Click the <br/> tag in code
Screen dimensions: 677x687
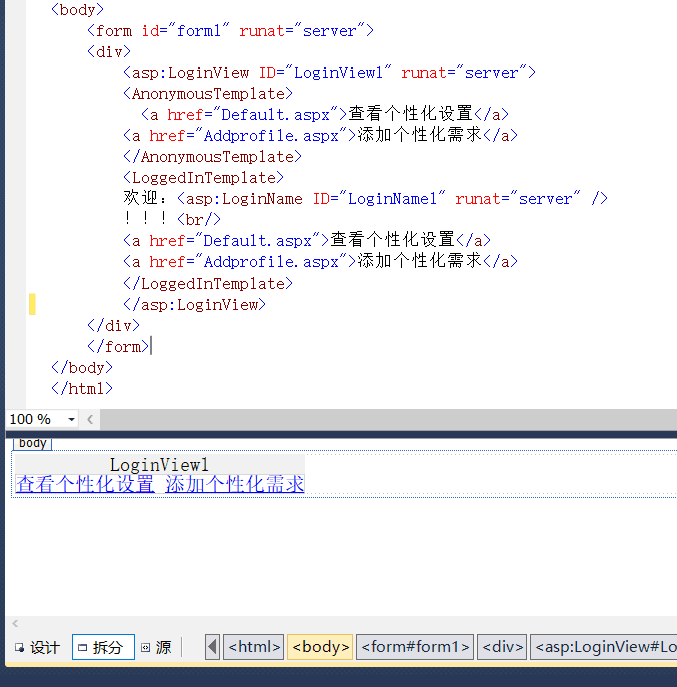199,220
